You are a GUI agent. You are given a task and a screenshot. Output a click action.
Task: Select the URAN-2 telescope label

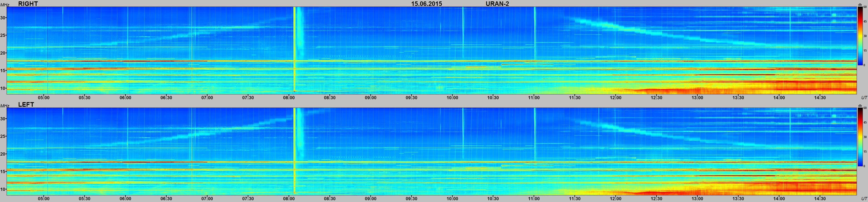(497, 4)
